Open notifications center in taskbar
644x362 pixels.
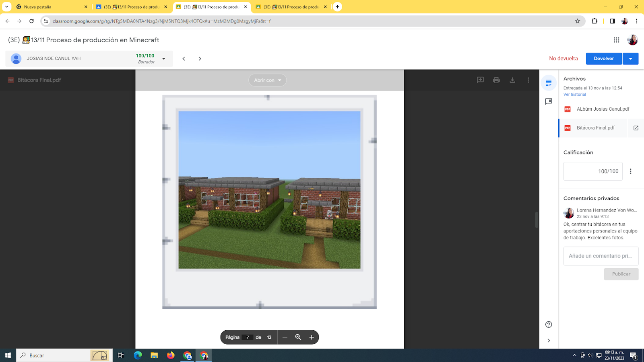point(633,356)
